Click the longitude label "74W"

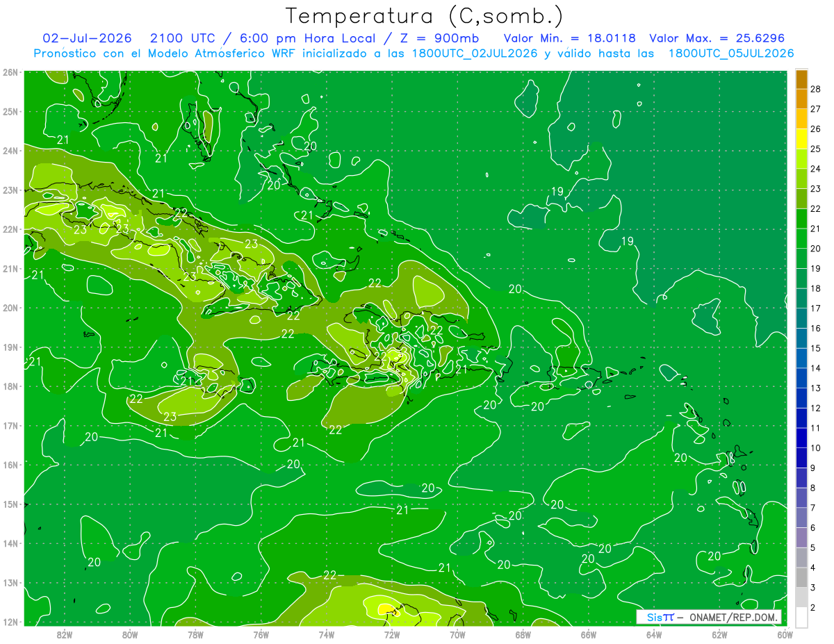tap(326, 634)
